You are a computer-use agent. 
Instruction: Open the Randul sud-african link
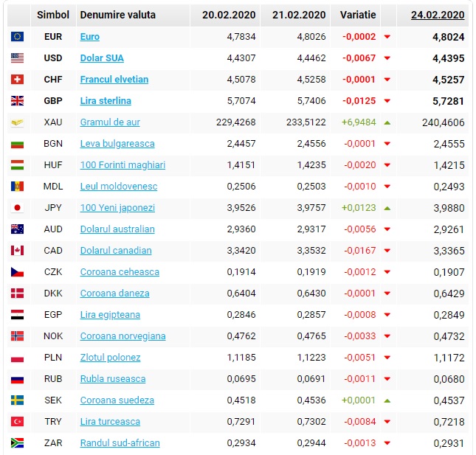(120, 443)
